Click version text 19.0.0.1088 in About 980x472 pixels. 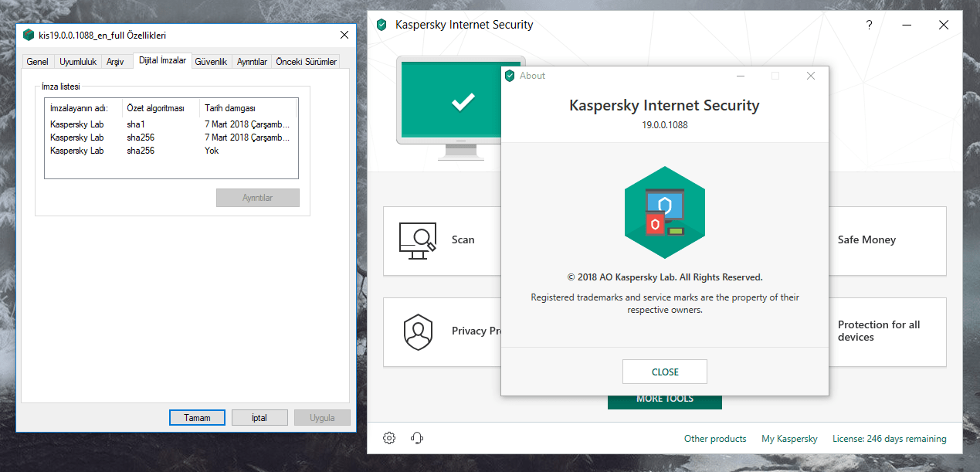[x=665, y=124]
